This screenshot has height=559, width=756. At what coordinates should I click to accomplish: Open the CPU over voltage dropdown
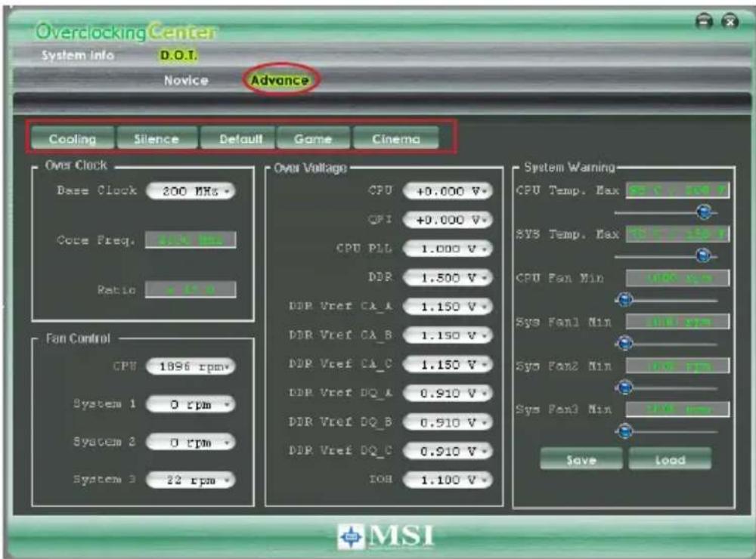448,191
